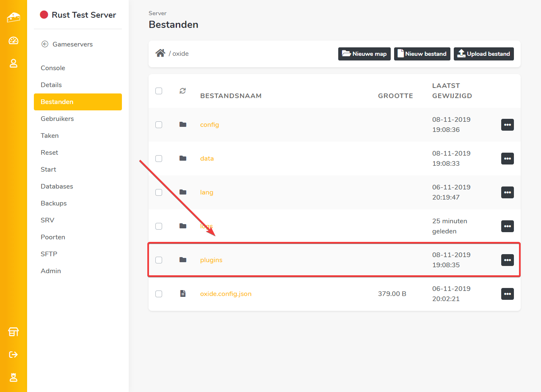This screenshot has width=541, height=392.
Task: Open the user profile icon
Action: pyautogui.click(x=14, y=63)
